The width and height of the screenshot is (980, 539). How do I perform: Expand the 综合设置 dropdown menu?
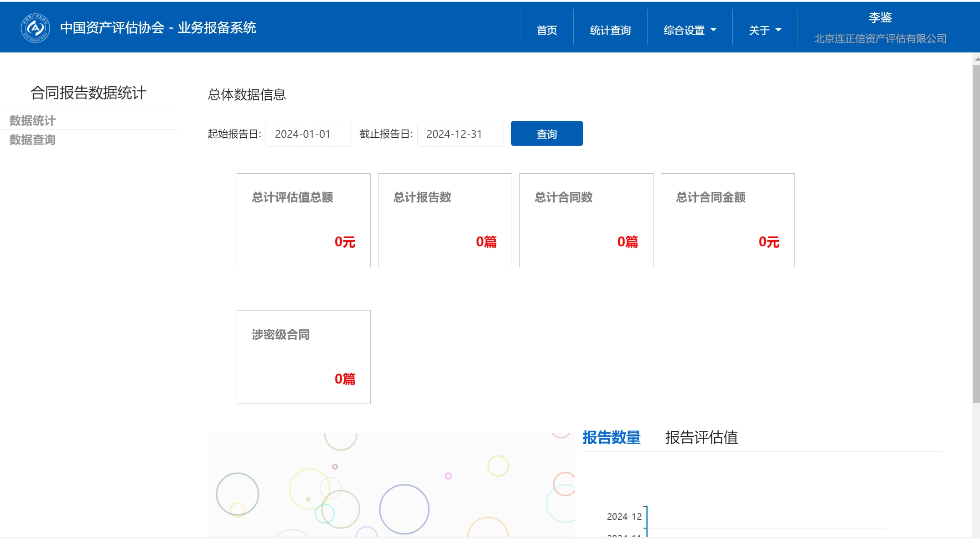click(x=684, y=31)
